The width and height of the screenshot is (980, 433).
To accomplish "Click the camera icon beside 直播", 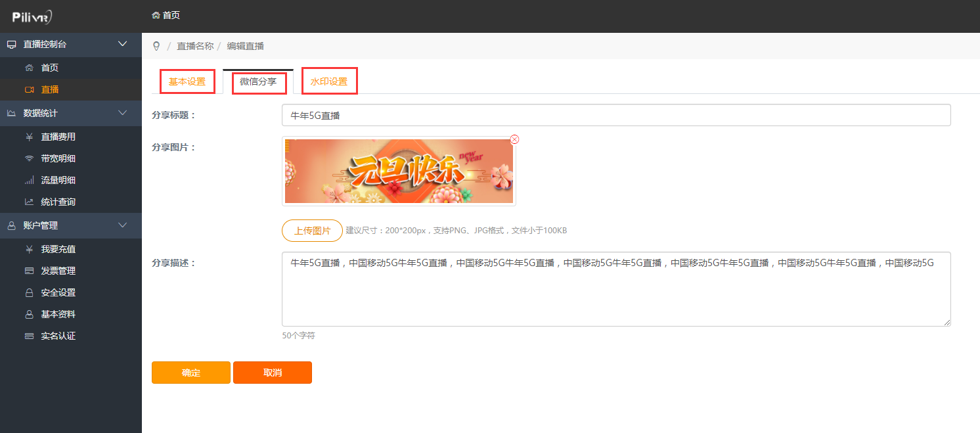I will (x=29, y=89).
